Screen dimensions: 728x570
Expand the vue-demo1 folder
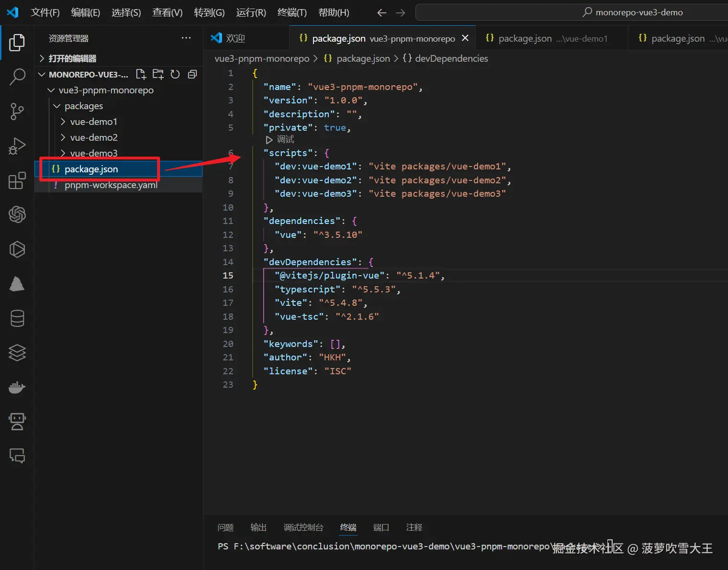click(x=93, y=122)
